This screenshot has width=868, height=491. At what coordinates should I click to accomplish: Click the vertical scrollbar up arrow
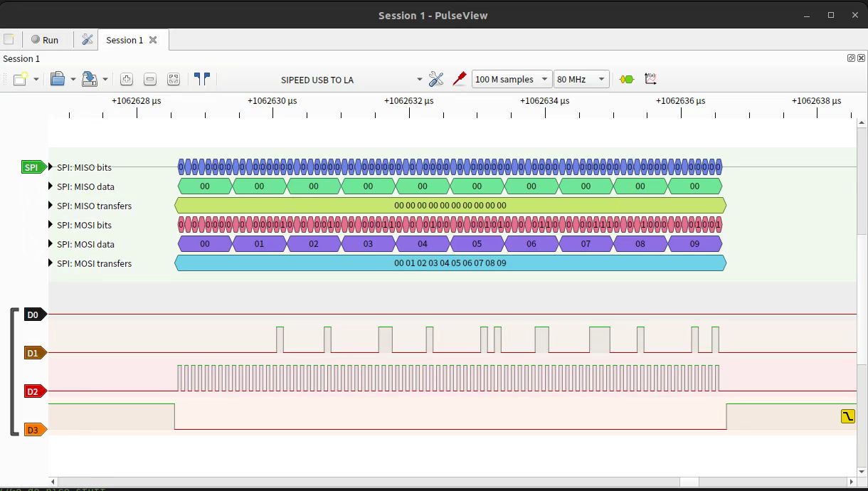point(862,123)
